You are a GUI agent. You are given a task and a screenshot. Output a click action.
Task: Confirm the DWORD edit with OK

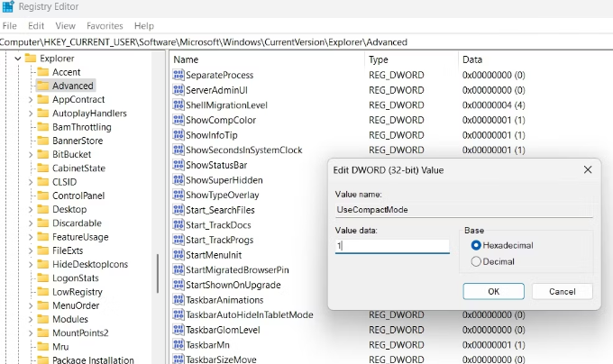(x=493, y=291)
